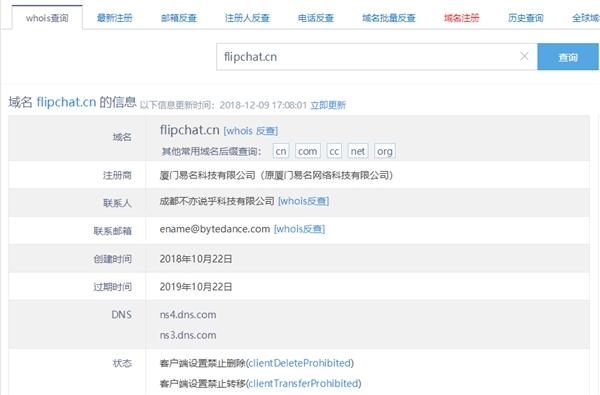Click the whois 反查 link beside flipchat.cn
This screenshot has width=600, height=395.
tap(251, 131)
